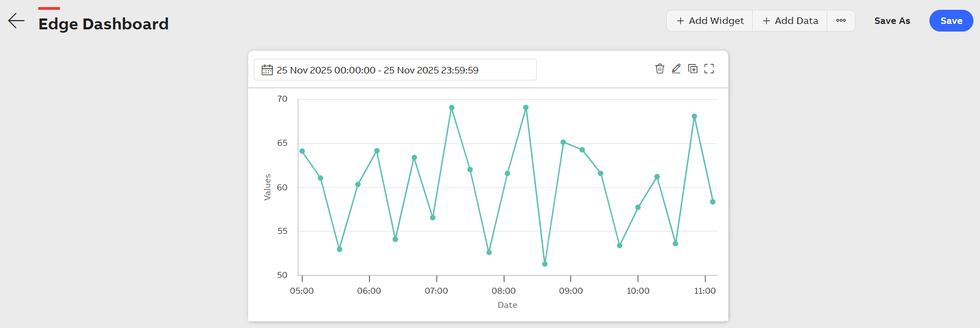This screenshot has height=328, width=980.
Task: Edit the widget using the pencil icon
Action: pos(676,69)
